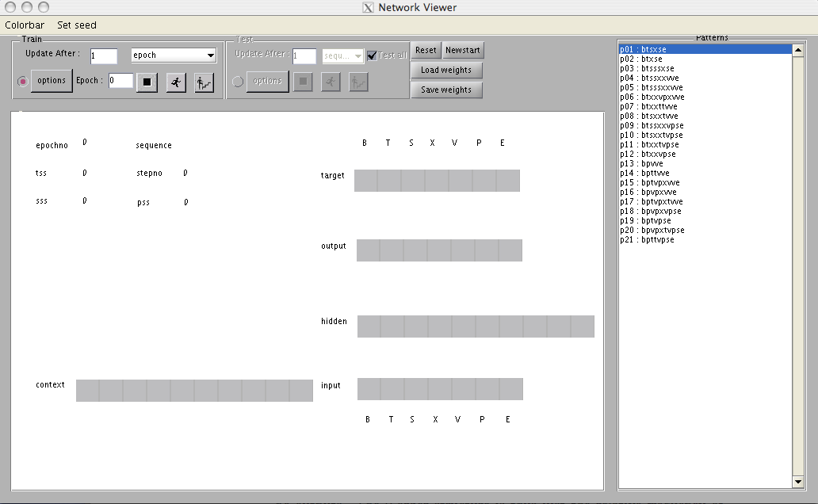Open the Colorbar menu

click(x=25, y=25)
